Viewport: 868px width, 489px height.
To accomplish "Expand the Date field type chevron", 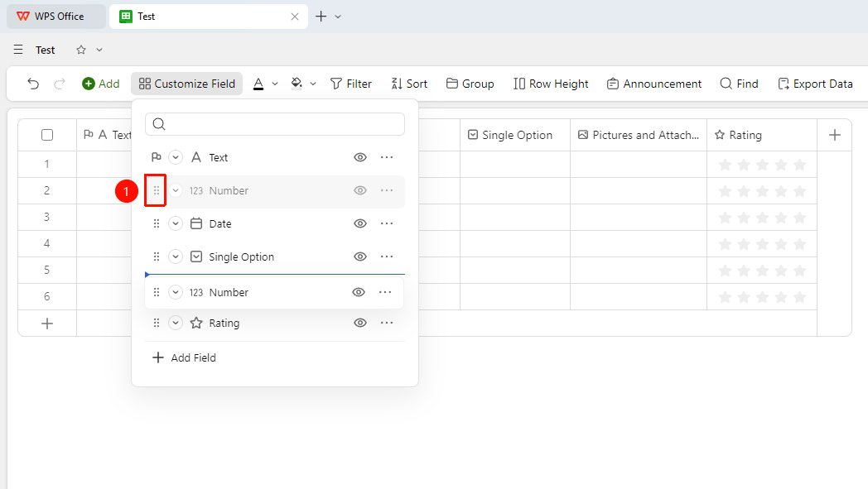I will pos(176,223).
